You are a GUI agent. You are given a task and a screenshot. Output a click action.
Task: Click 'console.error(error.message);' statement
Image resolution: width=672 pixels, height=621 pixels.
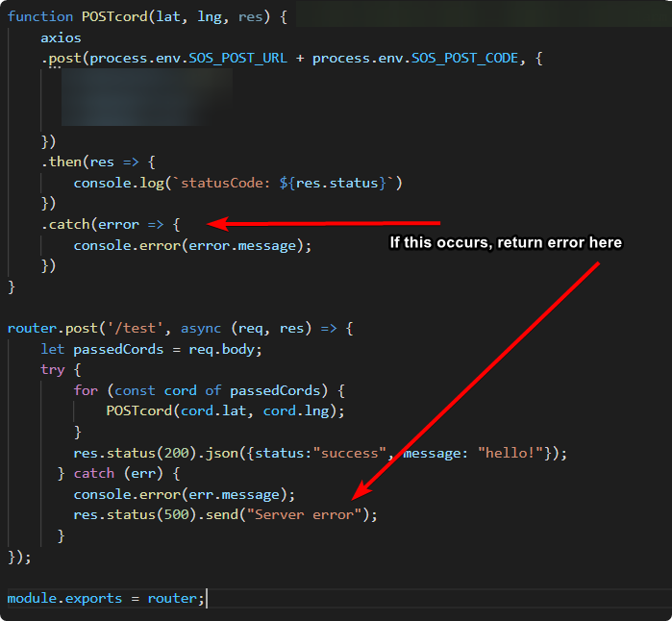[x=192, y=245]
